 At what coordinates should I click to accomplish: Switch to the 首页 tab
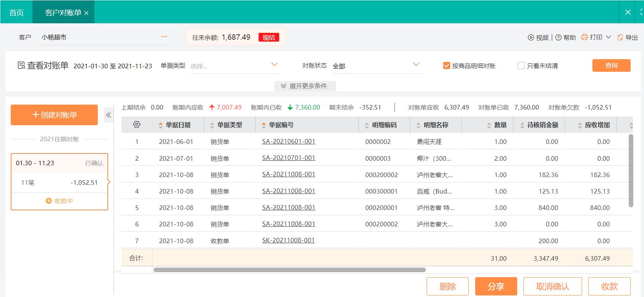click(x=16, y=13)
